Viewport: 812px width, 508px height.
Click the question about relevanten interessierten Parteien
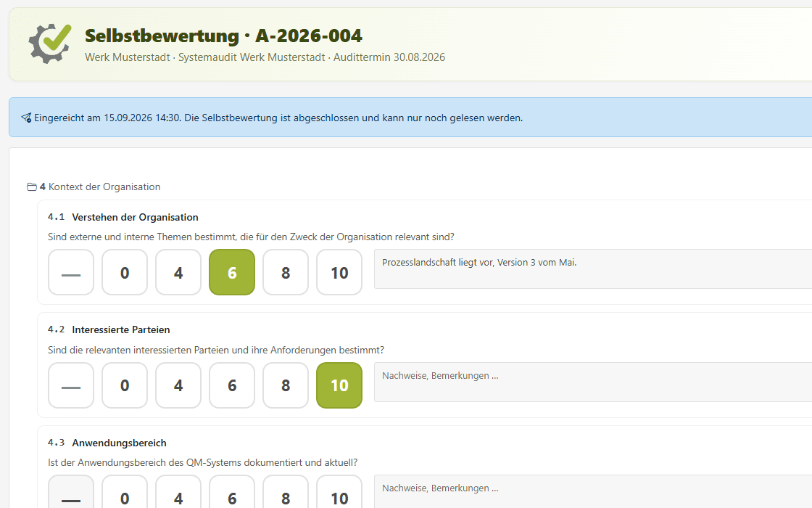(x=216, y=350)
